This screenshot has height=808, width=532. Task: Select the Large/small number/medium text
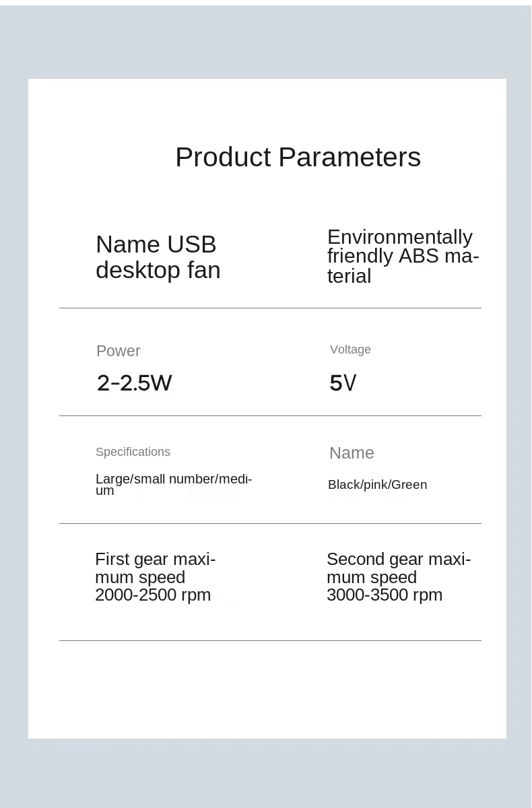click(174, 485)
